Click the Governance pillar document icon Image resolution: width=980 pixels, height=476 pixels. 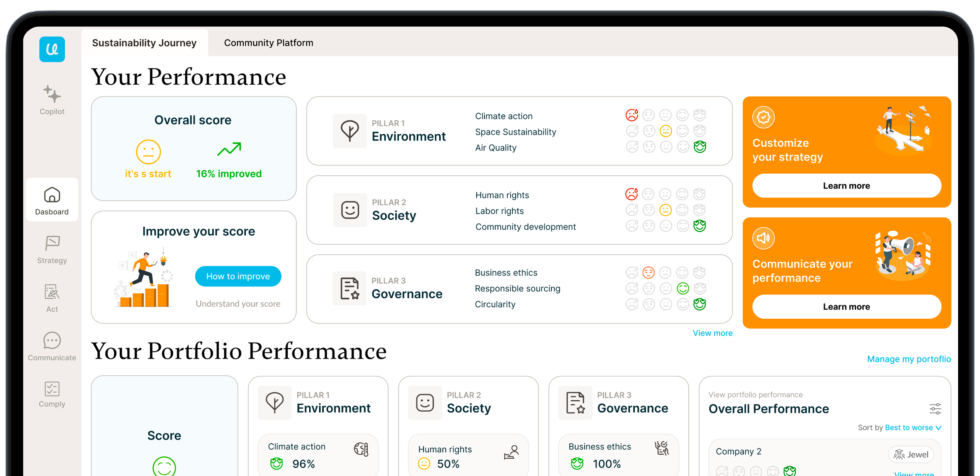pos(349,288)
